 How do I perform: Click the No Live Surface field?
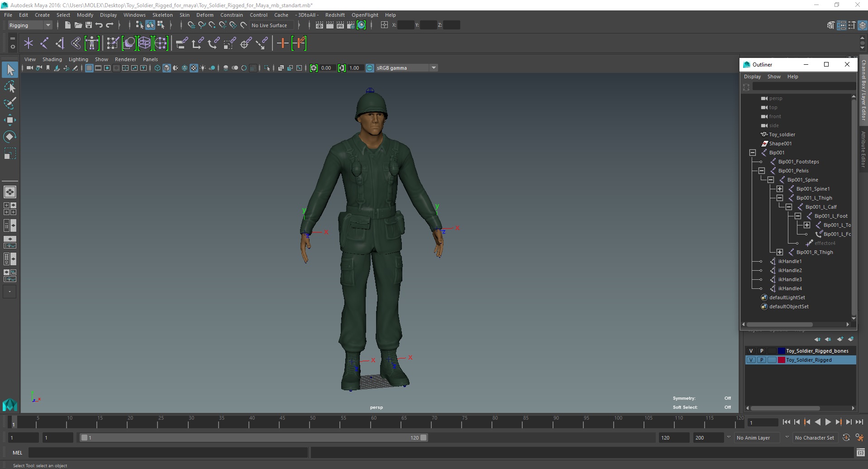(272, 25)
